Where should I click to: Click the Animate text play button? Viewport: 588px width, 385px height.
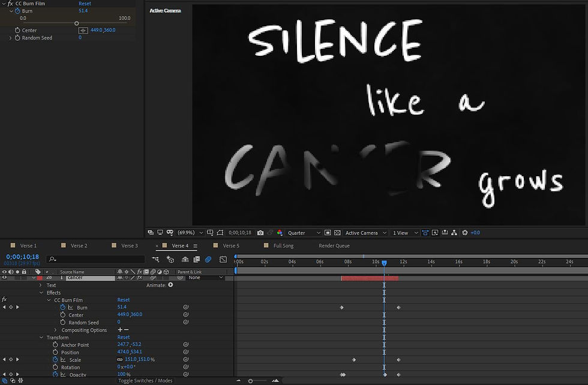pyautogui.click(x=170, y=285)
